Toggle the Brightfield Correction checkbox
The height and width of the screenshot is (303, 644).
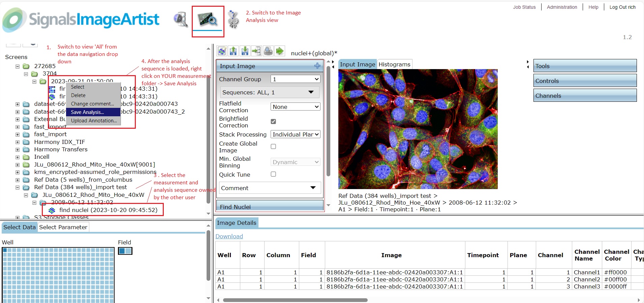[x=273, y=121]
